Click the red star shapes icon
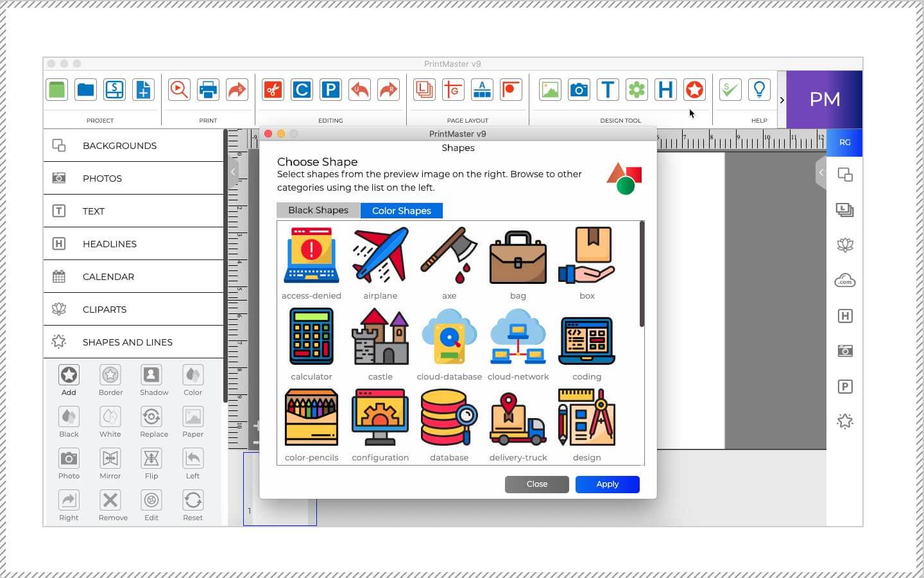 click(694, 90)
